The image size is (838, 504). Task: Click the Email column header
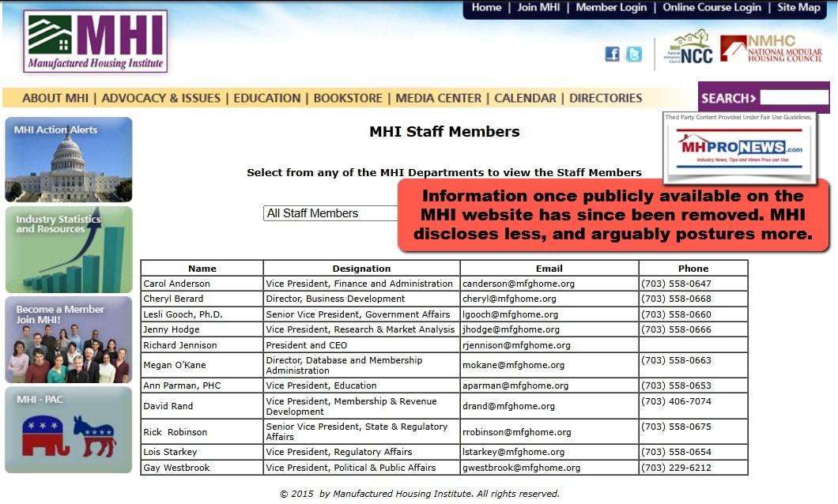point(549,269)
